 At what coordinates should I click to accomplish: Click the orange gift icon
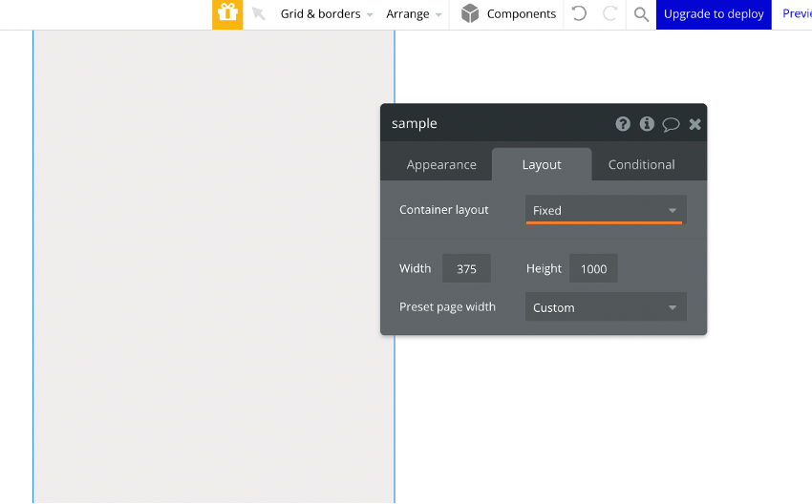(x=227, y=14)
